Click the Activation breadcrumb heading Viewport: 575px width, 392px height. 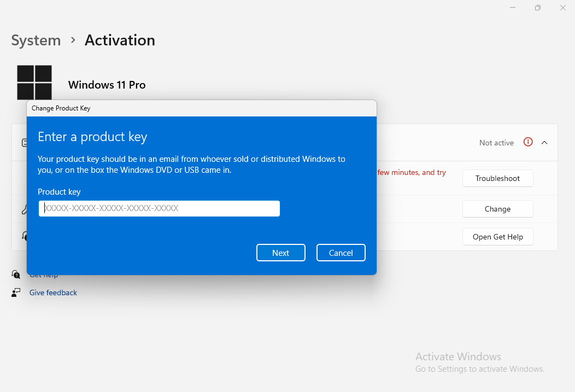click(120, 40)
